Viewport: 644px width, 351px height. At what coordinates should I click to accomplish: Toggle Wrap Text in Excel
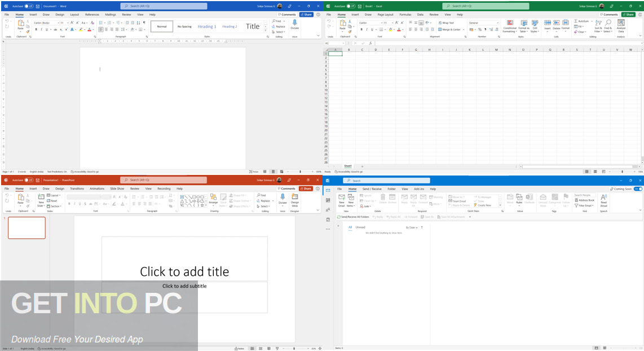[x=446, y=23]
